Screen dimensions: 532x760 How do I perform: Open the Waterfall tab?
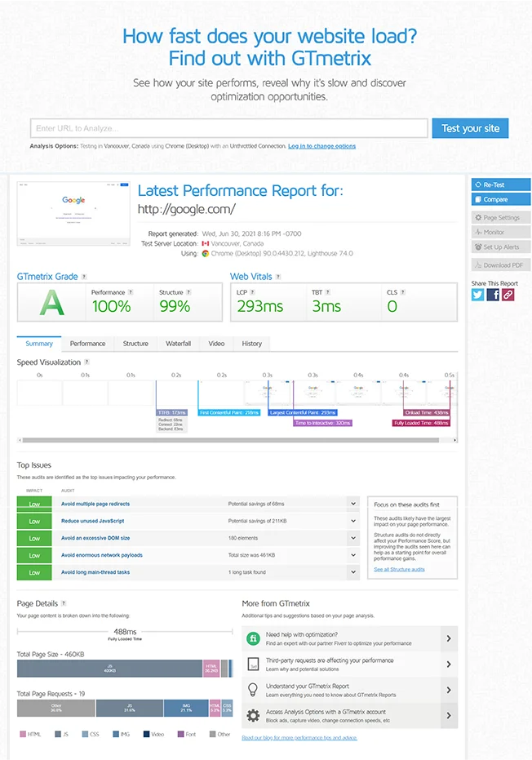tap(179, 344)
